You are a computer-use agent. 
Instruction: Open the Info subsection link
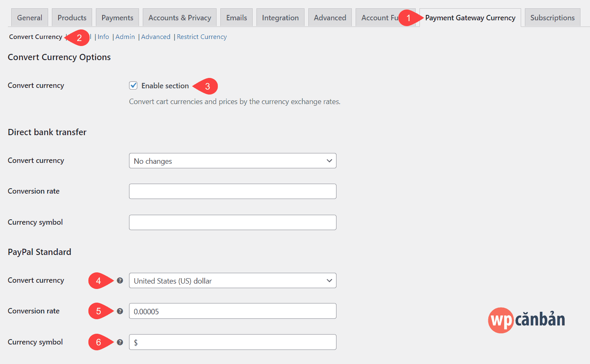click(x=103, y=37)
